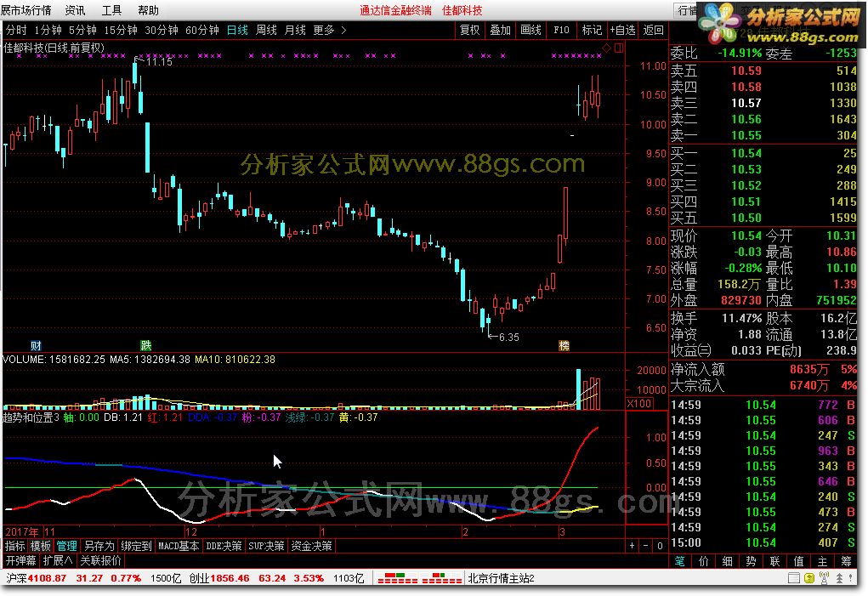Screen dimensions: 868x596
Task: Select the '60分钟' period tab
Action: pos(202,30)
